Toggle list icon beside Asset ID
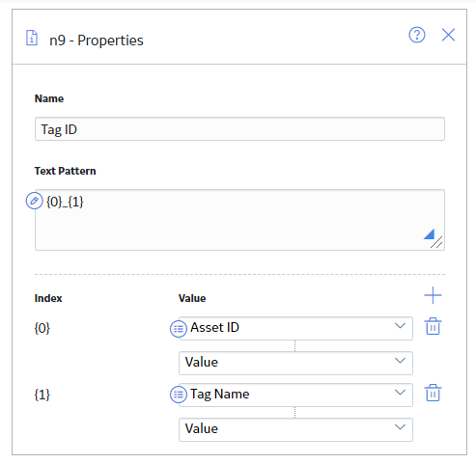The image size is (476, 464). point(179,329)
